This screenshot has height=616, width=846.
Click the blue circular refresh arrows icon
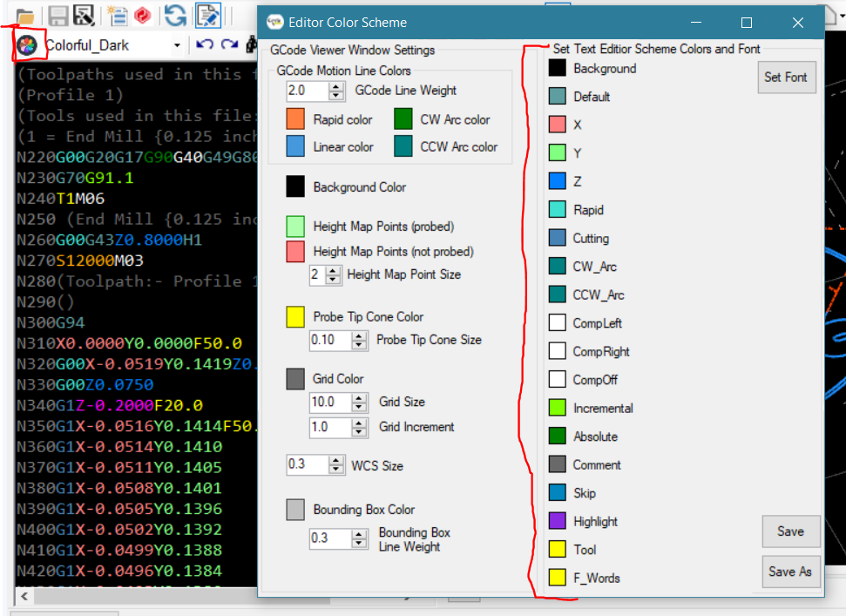175,15
